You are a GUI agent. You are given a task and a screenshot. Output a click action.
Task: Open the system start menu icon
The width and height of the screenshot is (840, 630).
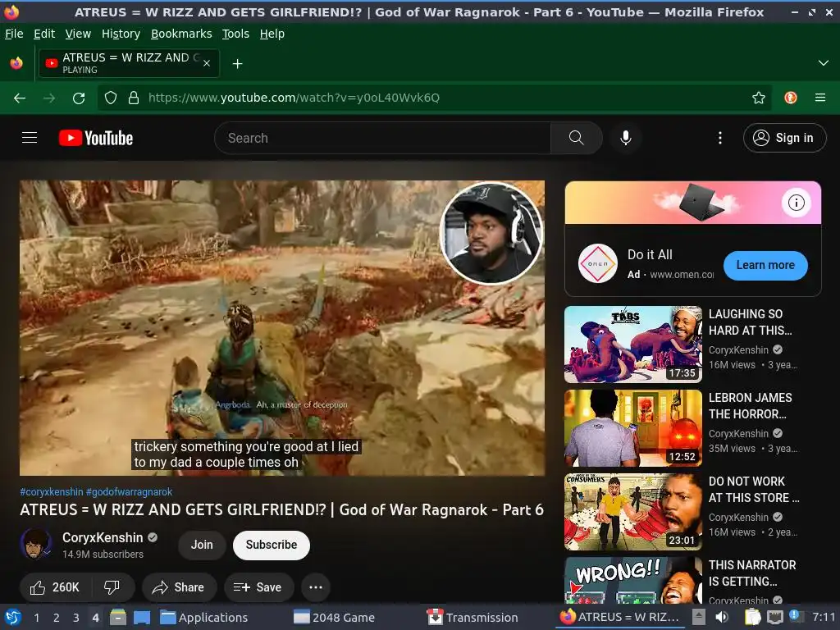(x=13, y=617)
